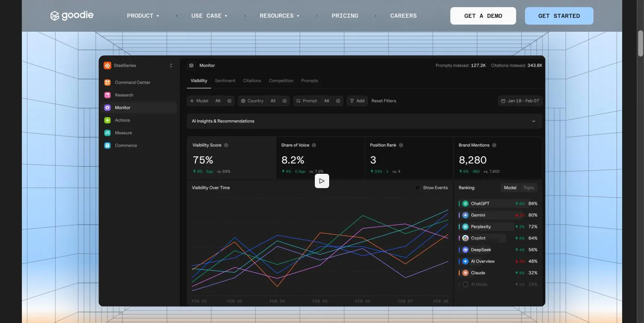Click the page vertical scrollbar thumb
The height and width of the screenshot is (323, 644).
coord(640,43)
